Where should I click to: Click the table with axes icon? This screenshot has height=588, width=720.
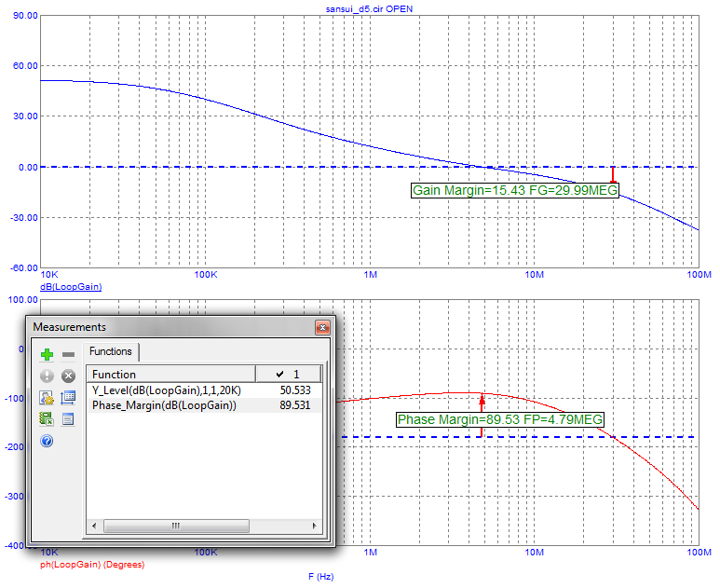tap(68, 398)
